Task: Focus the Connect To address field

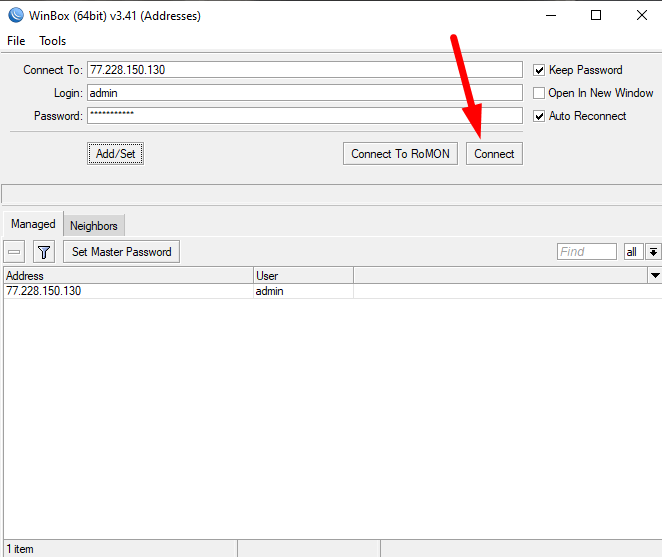Action: point(305,70)
